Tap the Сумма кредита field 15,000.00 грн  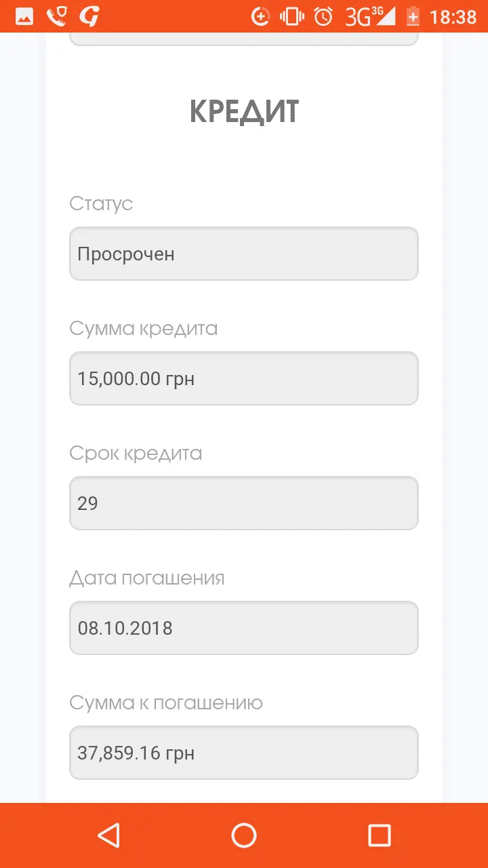[x=244, y=378]
